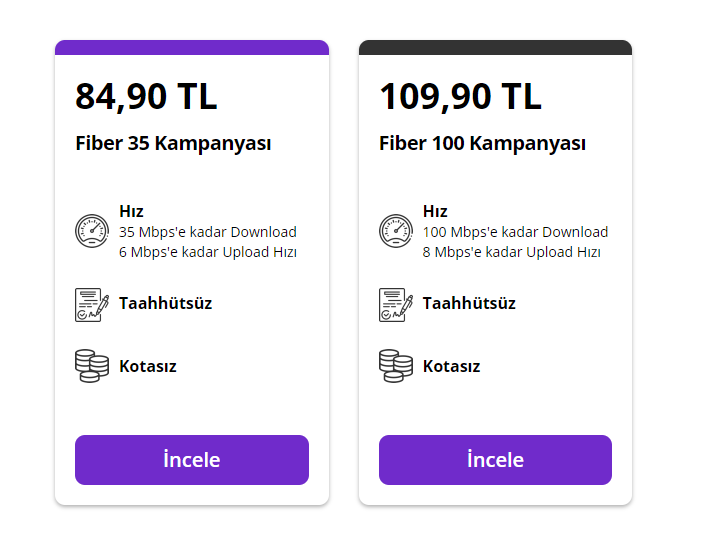Click the speedometer icon in Fiber 100 card

(395, 231)
